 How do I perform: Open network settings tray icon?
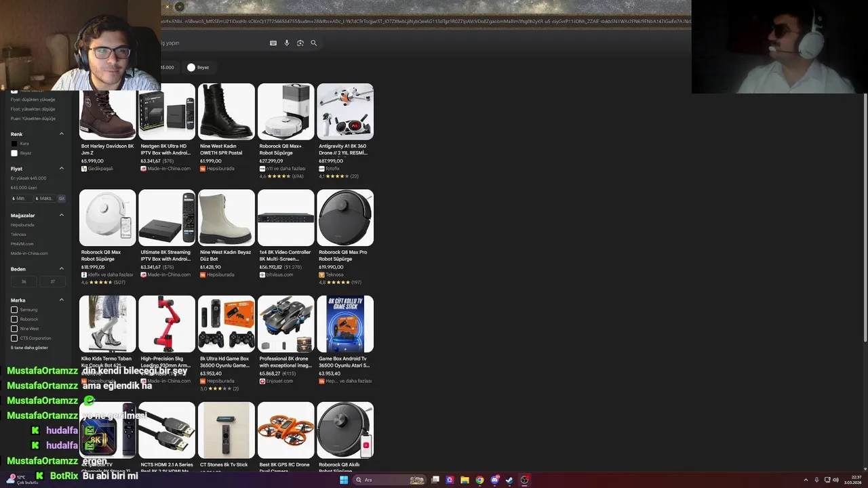pyautogui.click(x=827, y=480)
